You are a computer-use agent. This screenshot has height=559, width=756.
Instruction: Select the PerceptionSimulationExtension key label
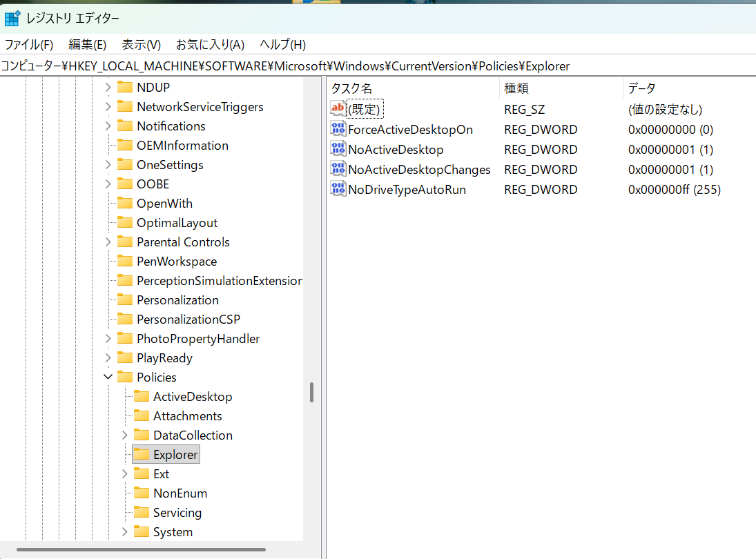[x=220, y=280]
